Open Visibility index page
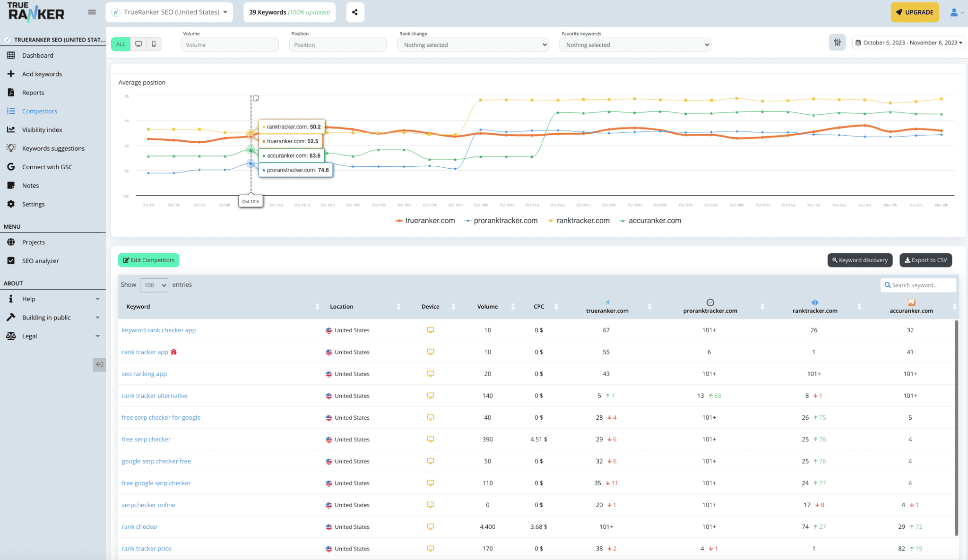 pyautogui.click(x=42, y=129)
